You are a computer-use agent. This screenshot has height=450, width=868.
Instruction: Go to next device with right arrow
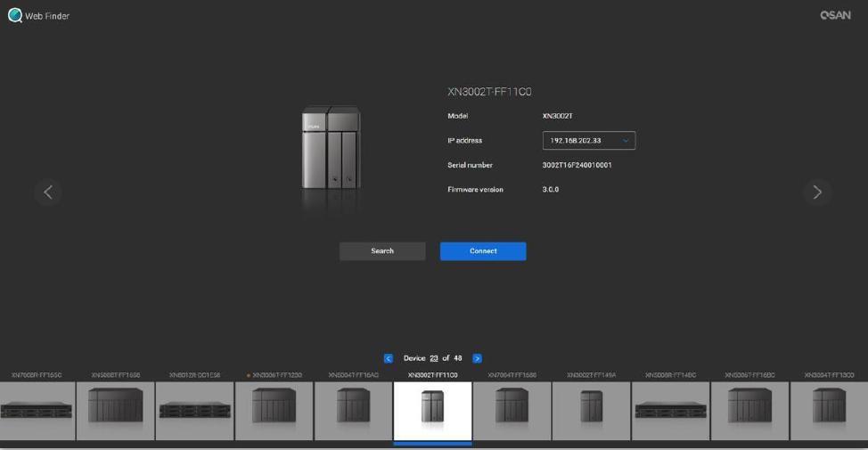click(x=817, y=192)
